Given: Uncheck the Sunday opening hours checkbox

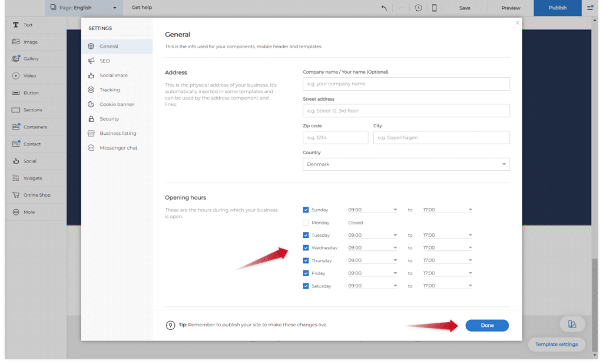Looking at the screenshot, I should coord(306,210).
